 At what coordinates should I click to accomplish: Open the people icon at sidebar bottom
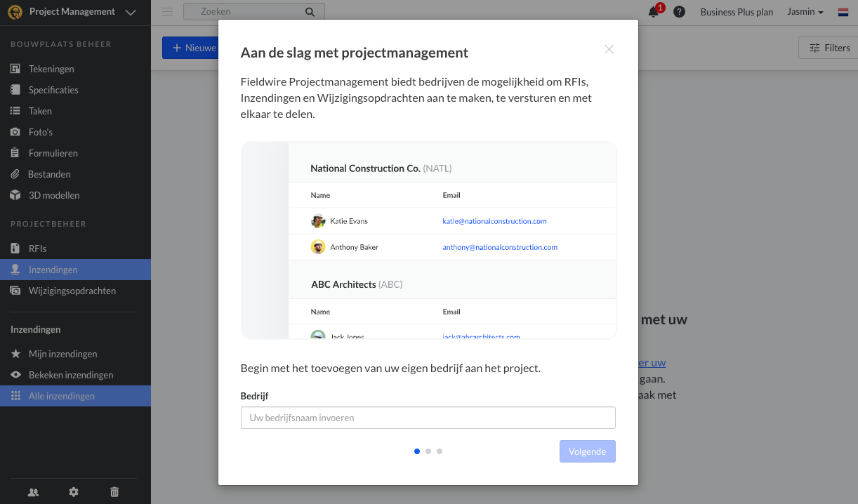point(33,492)
